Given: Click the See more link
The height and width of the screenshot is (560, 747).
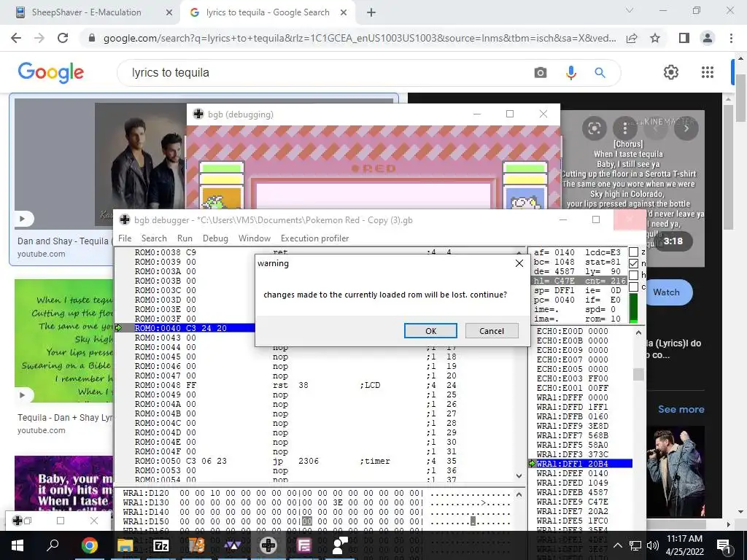Looking at the screenshot, I should 681,409.
